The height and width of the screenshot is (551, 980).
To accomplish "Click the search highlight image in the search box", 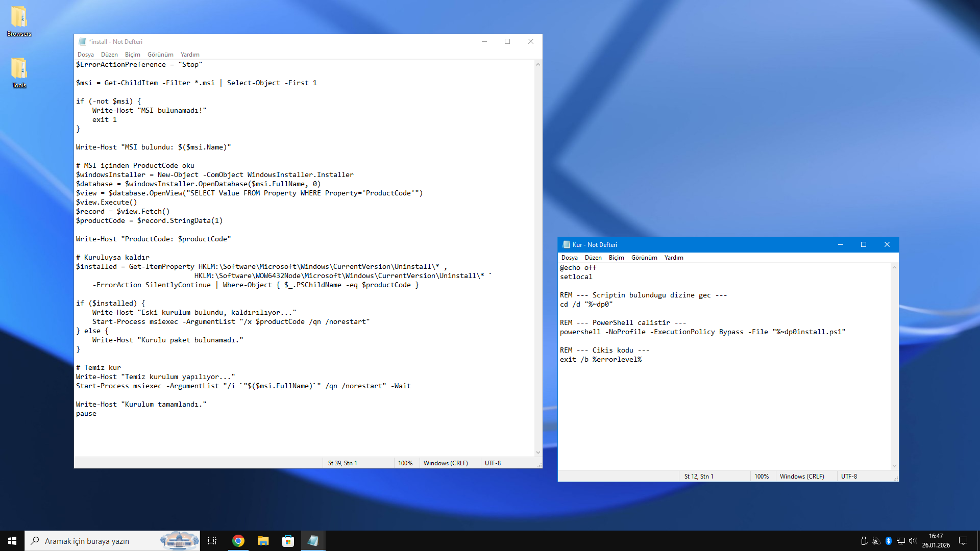I will tap(179, 541).
